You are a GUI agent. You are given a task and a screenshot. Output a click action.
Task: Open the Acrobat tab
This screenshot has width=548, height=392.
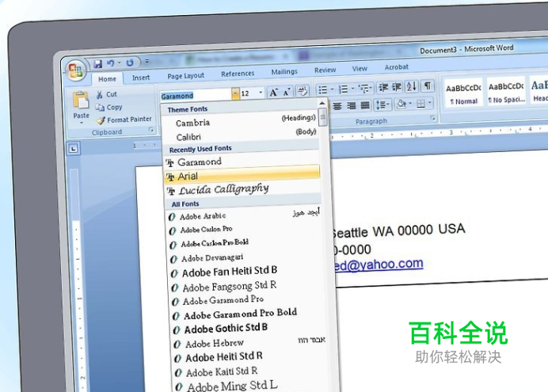coord(396,67)
